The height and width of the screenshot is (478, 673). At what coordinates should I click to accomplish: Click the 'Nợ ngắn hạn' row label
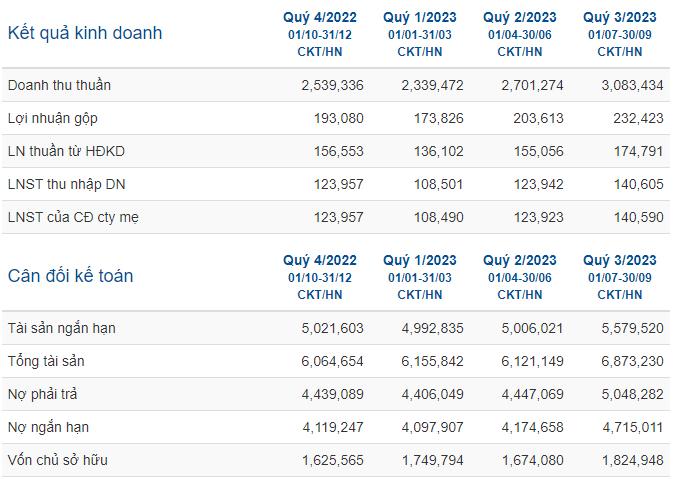[49, 428]
